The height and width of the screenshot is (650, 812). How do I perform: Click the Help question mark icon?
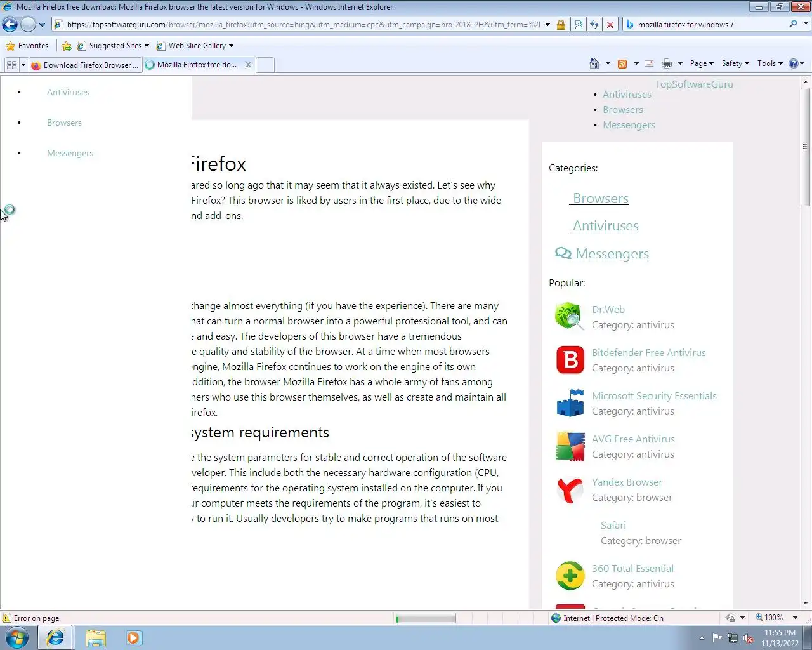click(793, 63)
